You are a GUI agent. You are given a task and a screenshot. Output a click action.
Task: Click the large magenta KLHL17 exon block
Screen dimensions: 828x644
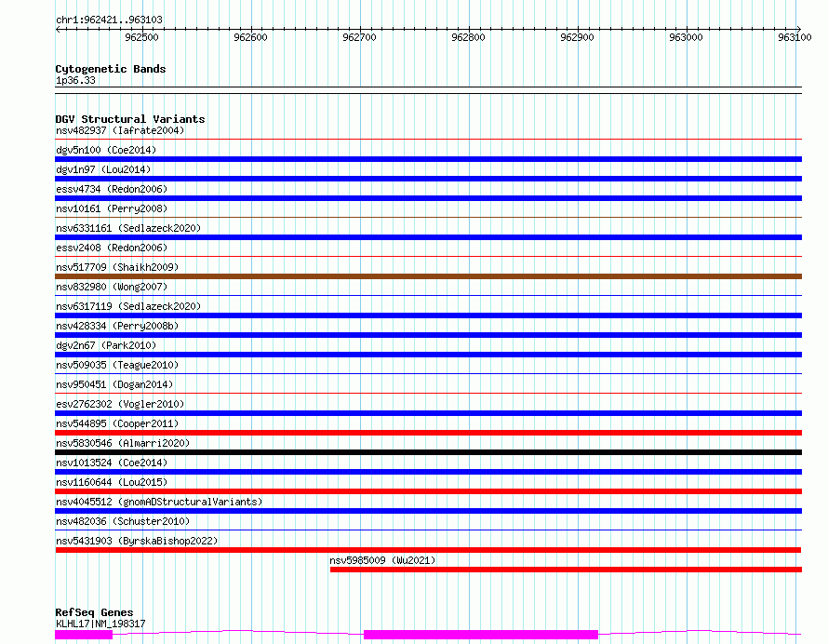pos(481,635)
